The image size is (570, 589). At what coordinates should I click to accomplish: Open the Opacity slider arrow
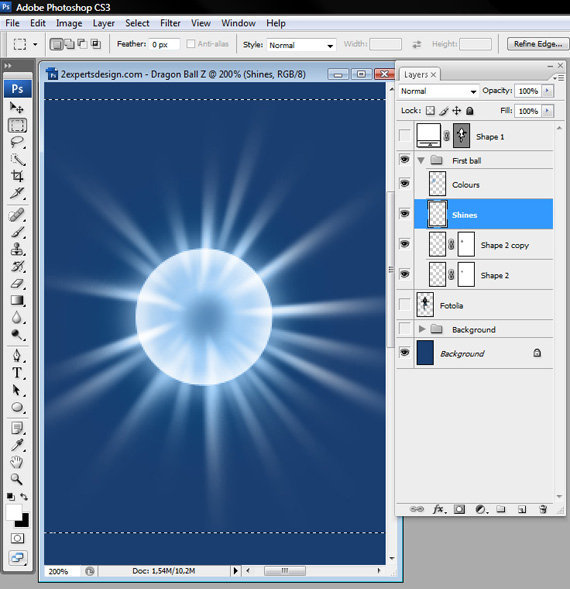point(547,91)
